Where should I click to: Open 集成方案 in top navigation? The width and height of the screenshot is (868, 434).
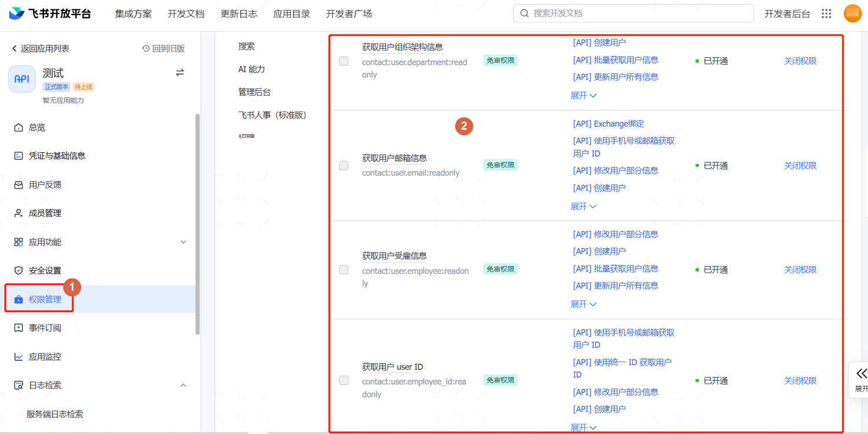[x=133, y=14]
